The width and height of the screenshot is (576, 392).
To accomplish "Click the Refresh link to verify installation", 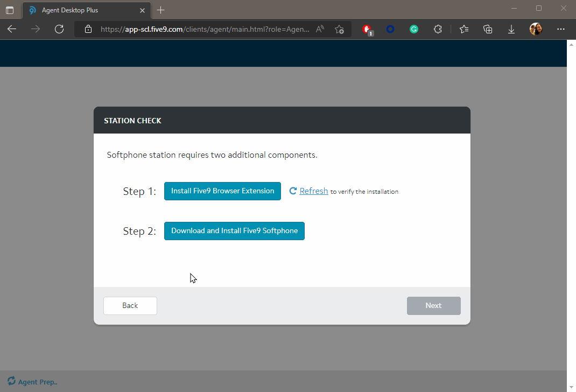I will pyautogui.click(x=314, y=191).
